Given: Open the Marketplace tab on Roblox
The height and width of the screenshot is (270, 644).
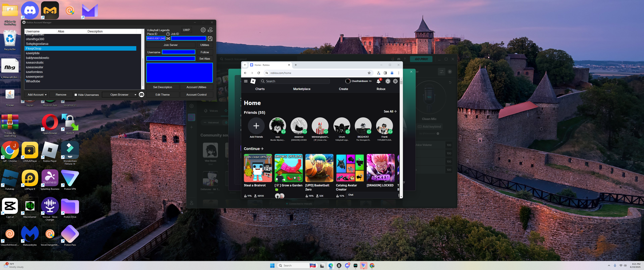Looking at the screenshot, I should 301,89.
